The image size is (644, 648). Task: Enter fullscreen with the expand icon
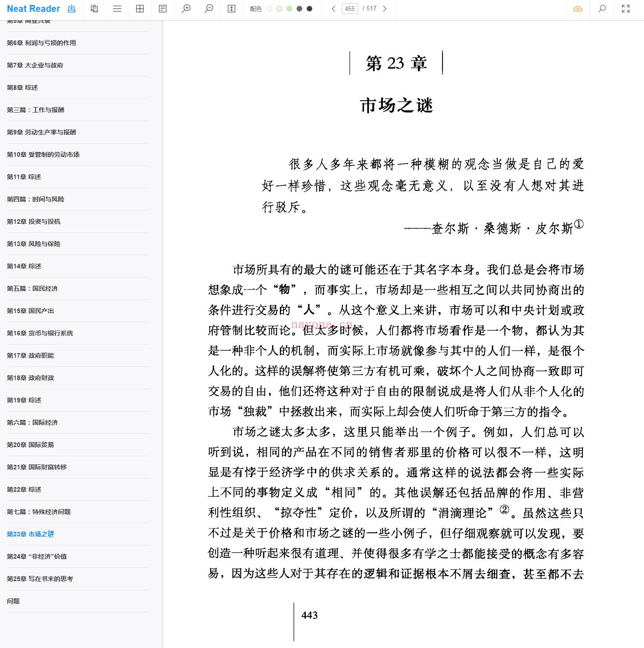point(626,9)
